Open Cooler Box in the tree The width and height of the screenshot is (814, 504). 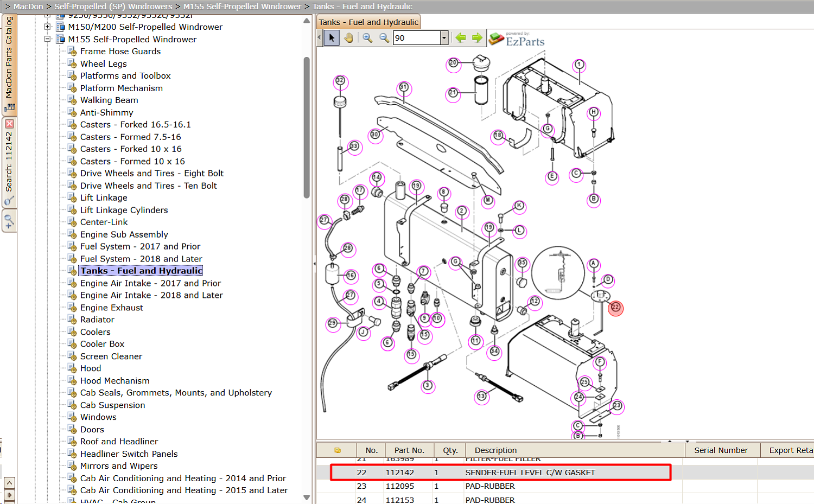pos(103,344)
